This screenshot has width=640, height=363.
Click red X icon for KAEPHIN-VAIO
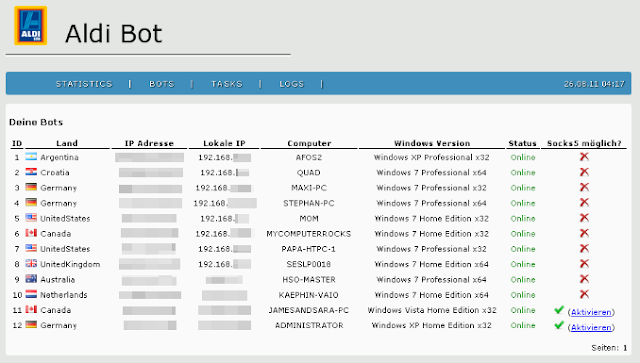click(x=584, y=294)
